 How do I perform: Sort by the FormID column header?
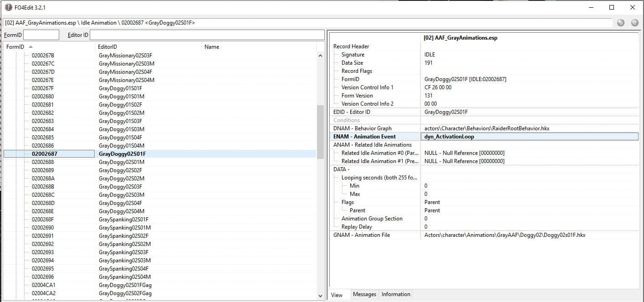click(49, 46)
